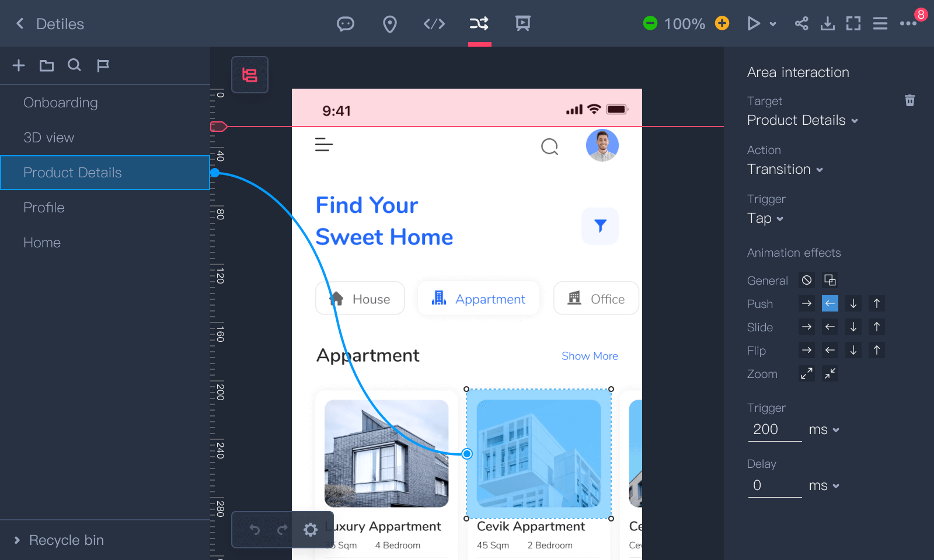Open the code view icon
The image size is (934, 560).
[434, 24]
